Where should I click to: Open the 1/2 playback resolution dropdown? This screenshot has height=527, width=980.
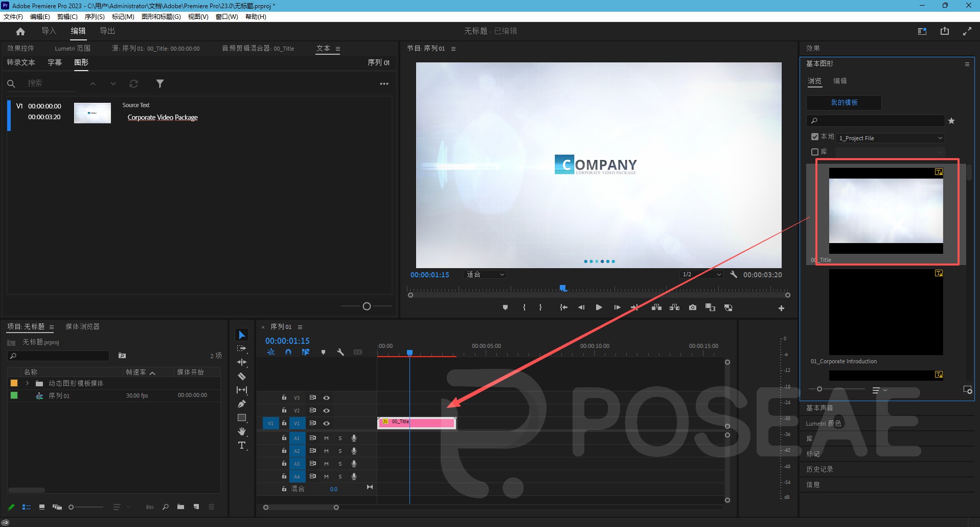(701, 275)
